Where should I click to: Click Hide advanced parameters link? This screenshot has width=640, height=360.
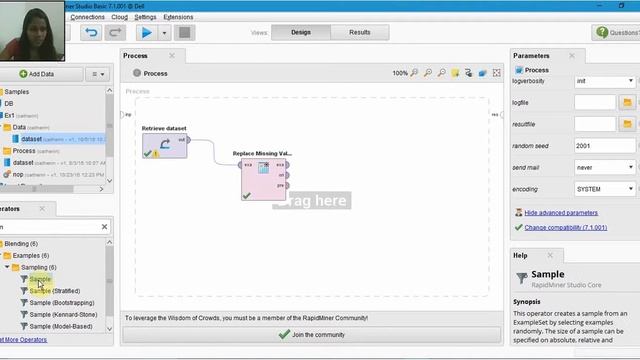561,213
